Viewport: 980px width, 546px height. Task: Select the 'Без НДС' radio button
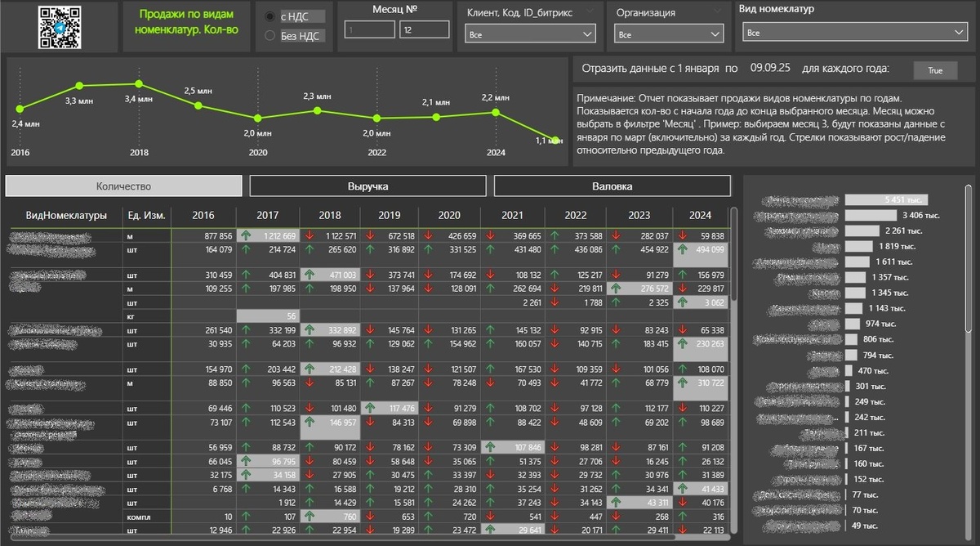coord(268,34)
